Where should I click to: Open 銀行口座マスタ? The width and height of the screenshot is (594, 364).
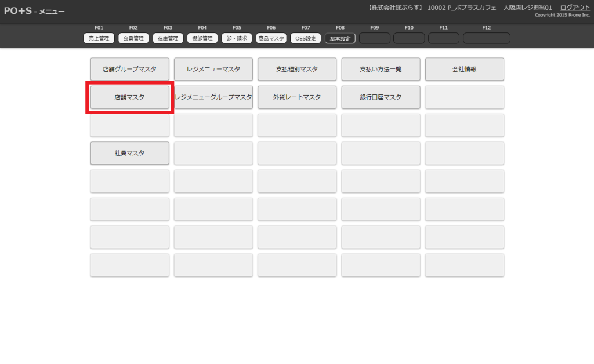pos(381,97)
